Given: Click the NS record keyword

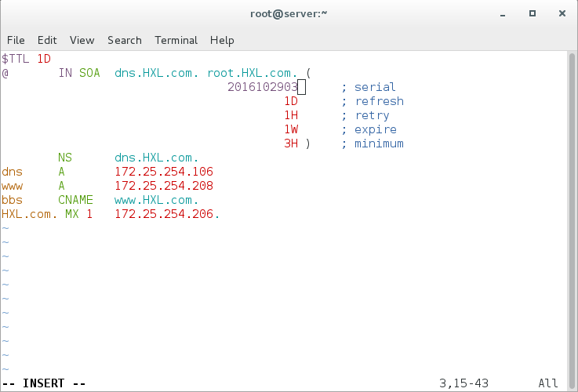Looking at the screenshot, I should (x=65, y=158).
